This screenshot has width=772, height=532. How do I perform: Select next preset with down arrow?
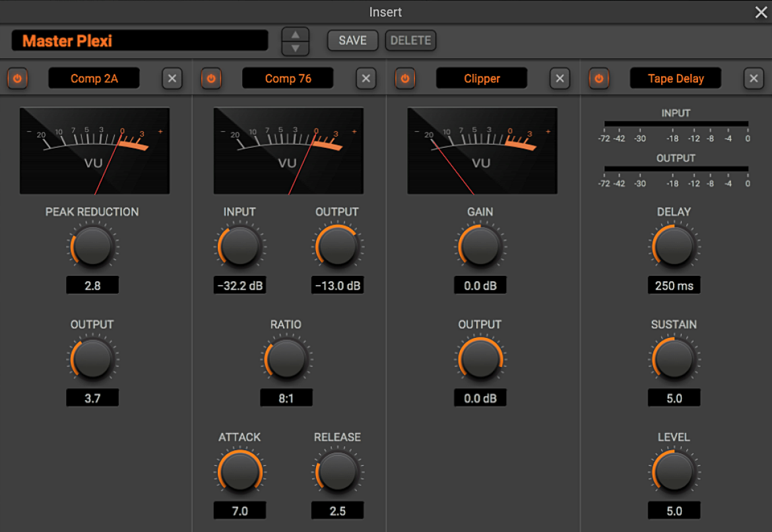coord(296,48)
